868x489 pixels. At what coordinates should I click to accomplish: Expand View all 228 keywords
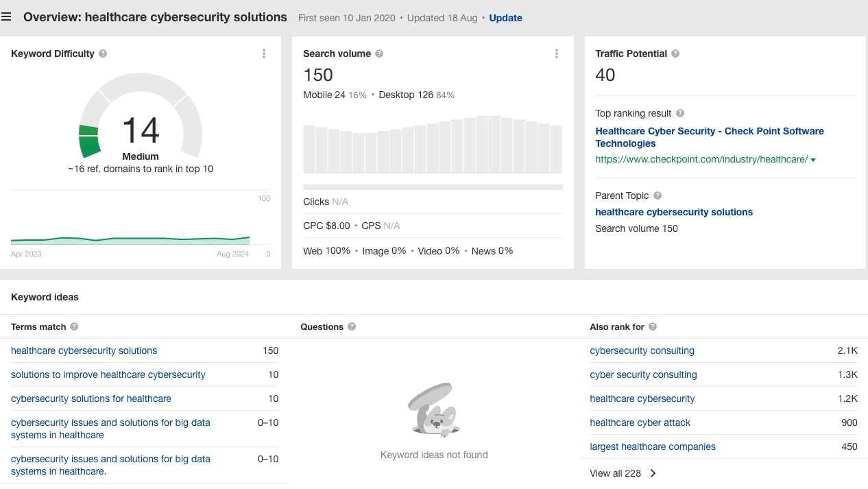click(x=623, y=473)
